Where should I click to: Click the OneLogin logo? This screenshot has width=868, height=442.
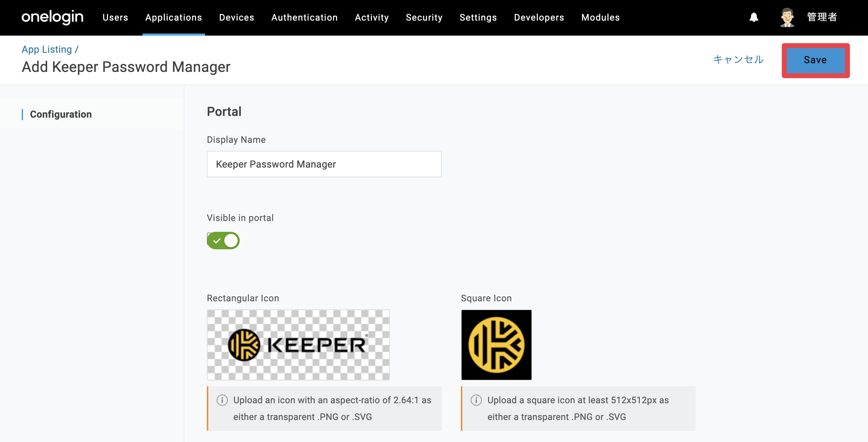52,17
